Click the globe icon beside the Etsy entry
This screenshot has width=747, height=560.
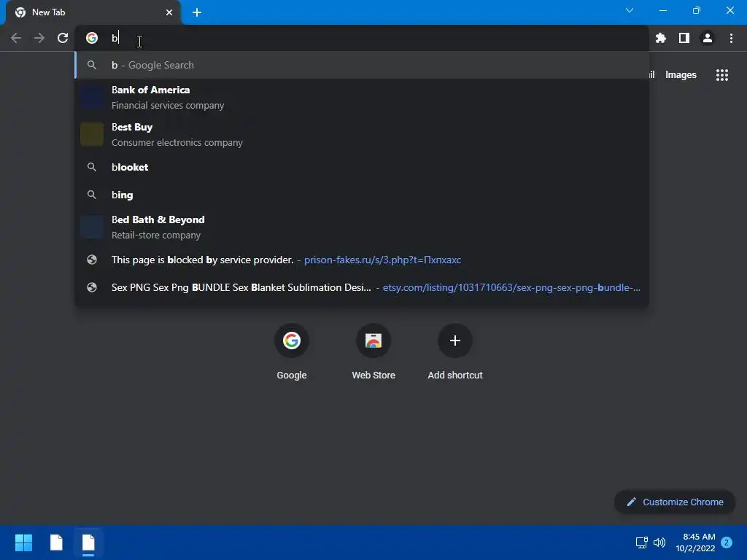(92, 287)
